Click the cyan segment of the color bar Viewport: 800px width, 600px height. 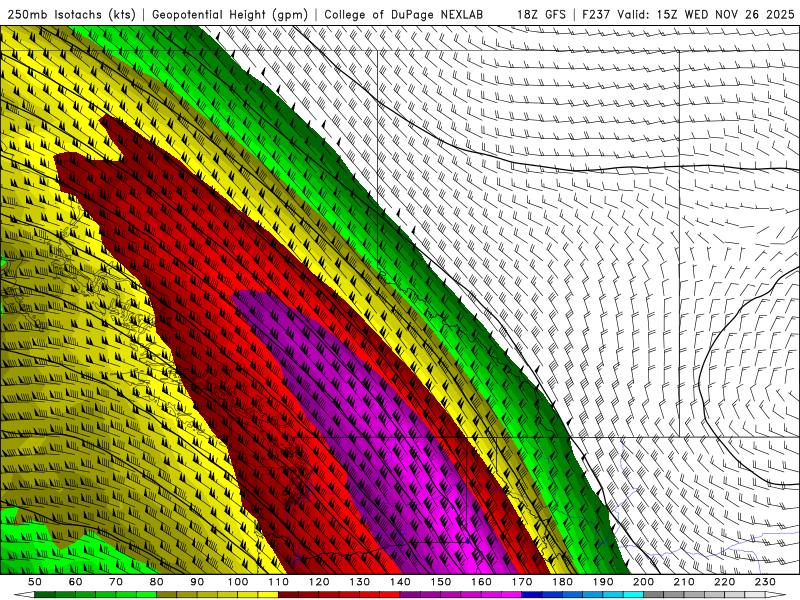tap(633, 594)
